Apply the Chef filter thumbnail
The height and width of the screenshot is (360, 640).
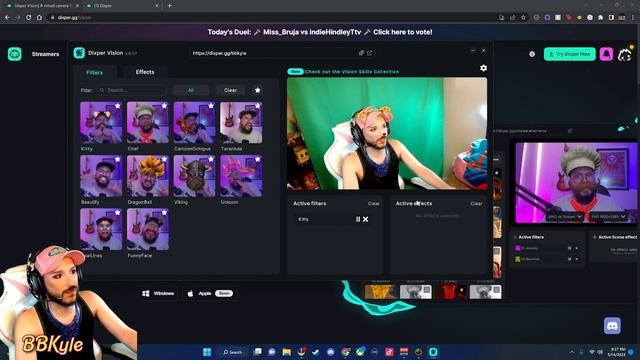click(147, 122)
